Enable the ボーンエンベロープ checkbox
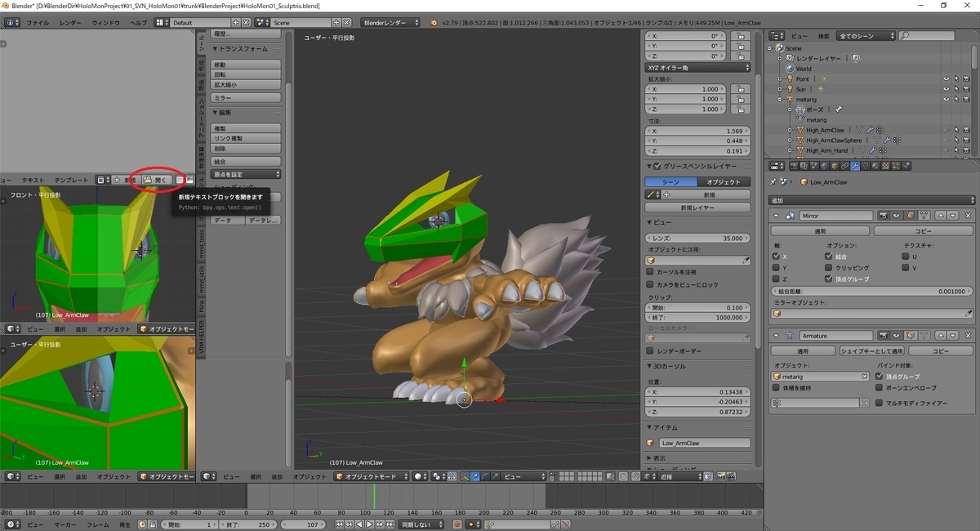The image size is (980, 531). [x=880, y=388]
